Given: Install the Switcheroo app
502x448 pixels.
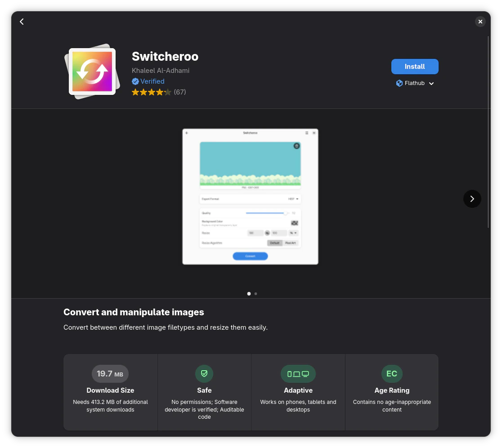Looking at the screenshot, I should [x=415, y=67].
